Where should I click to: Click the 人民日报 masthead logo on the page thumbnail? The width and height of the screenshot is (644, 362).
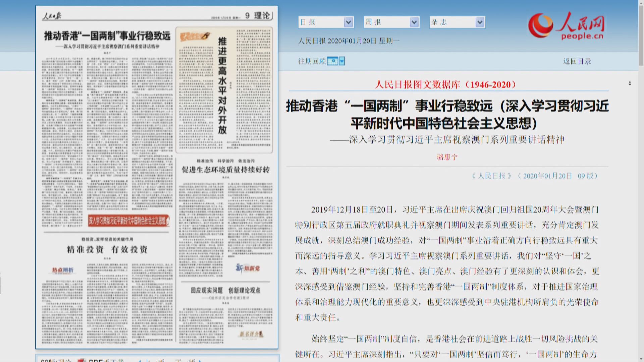(52, 16)
